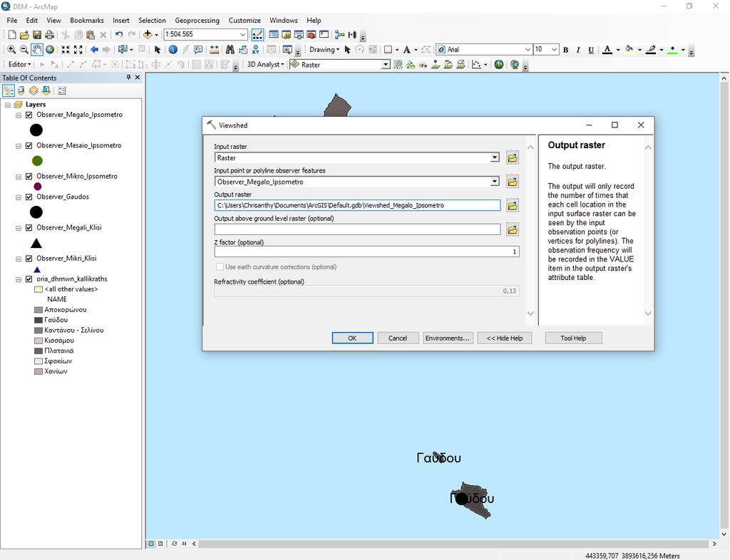Open observer features dropdown list
This screenshot has width=730, height=560.
pos(495,182)
